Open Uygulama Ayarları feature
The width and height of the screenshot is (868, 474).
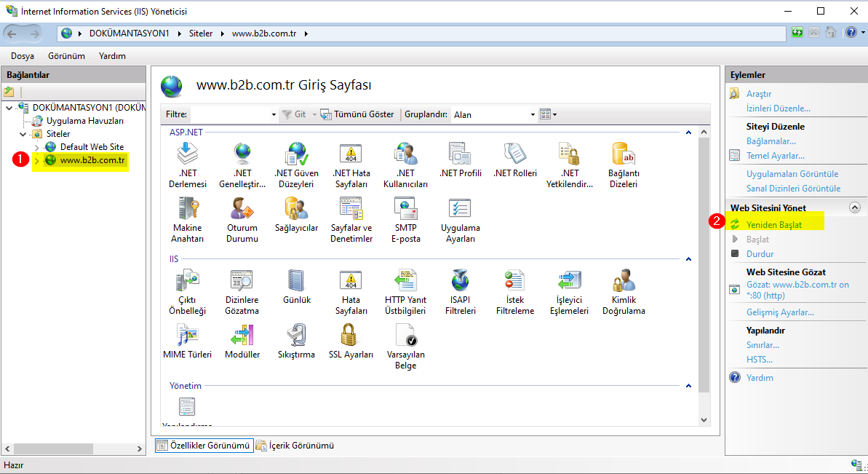[460, 220]
